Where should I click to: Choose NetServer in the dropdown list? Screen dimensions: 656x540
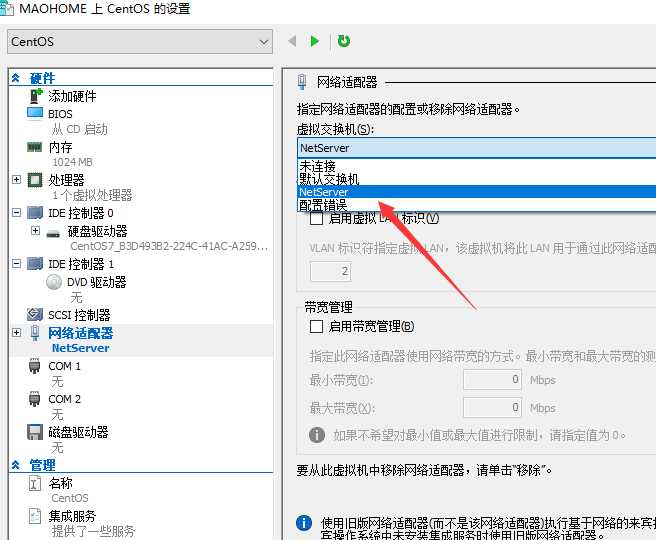477,192
